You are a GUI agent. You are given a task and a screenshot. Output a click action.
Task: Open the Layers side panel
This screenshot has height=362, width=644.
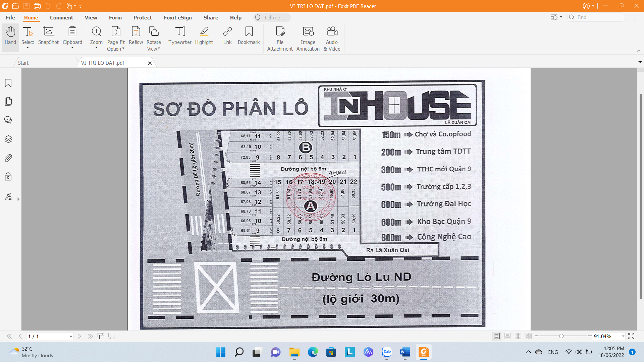pos(8,139)
